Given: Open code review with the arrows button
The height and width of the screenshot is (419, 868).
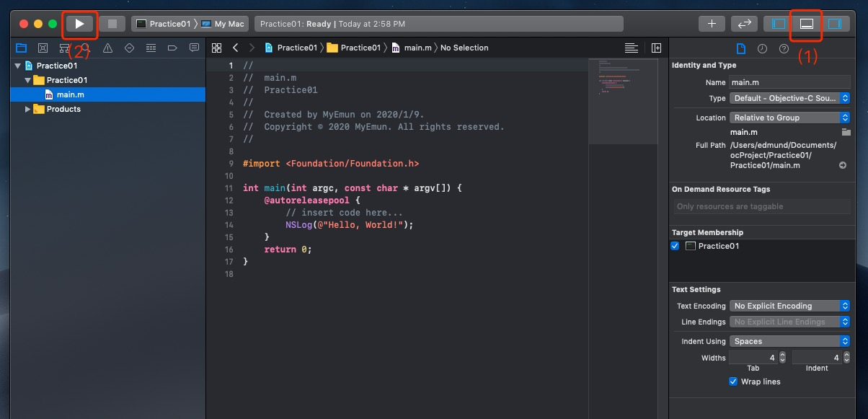Looking at the screenshot, I should pos(743,24).
